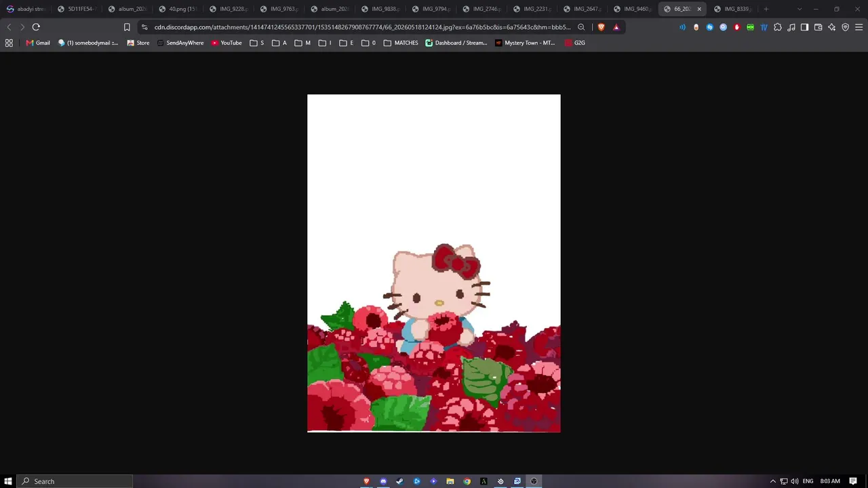Switch to the abadyi stream tab
The width and height of the screenshot is (868, 488).
tap(25, 9)
